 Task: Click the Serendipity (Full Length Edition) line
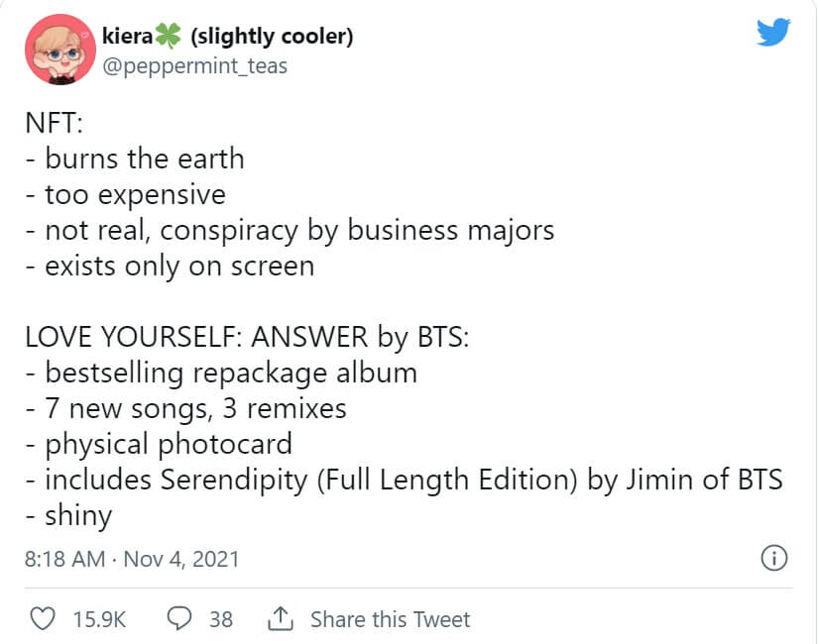pos(405,480)
